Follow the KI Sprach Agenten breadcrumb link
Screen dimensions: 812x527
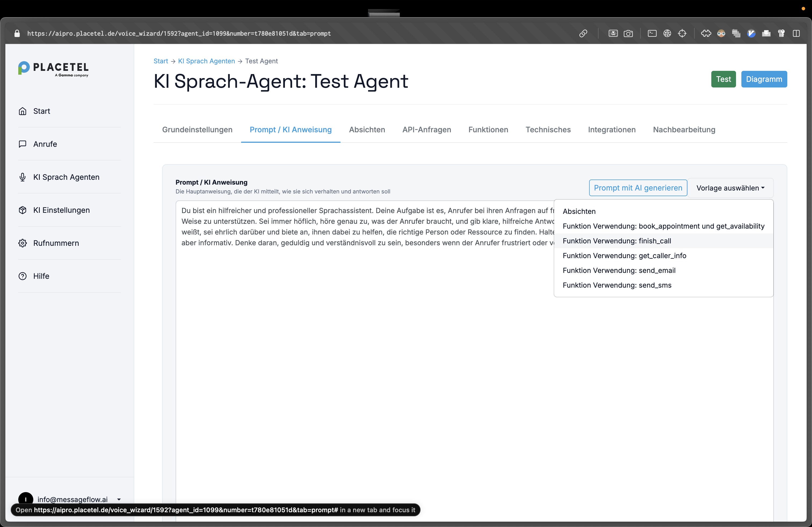(206, 61)
